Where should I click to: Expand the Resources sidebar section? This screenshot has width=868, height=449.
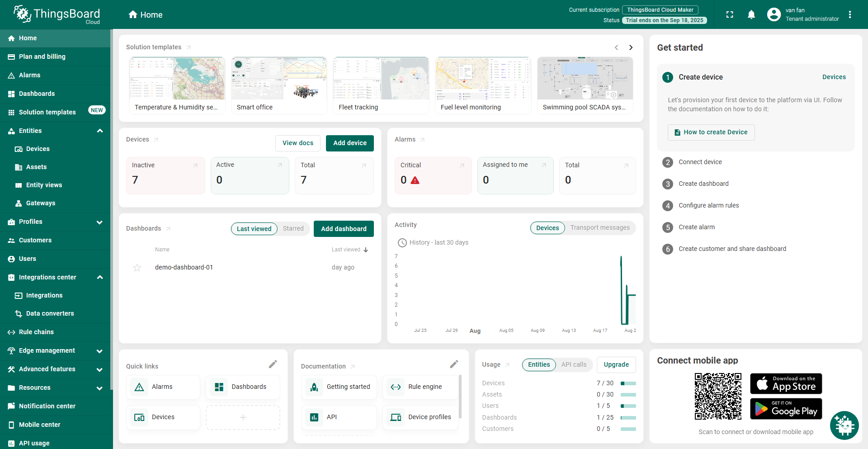click(100, 388)
